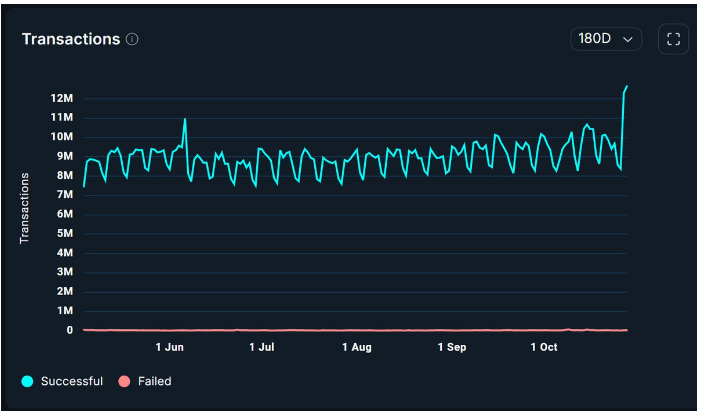
Task: Select the 1 Jul x-axis label
Action: (261, 348)
